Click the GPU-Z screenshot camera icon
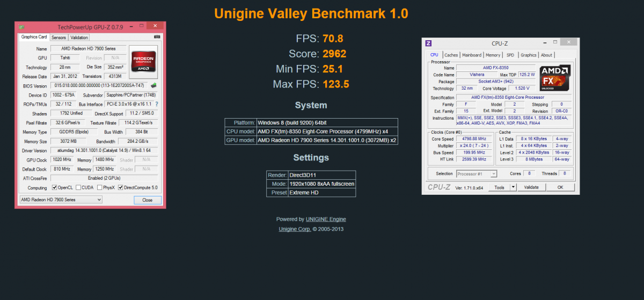Screen dimensions: 644x300 pos(157,37)
